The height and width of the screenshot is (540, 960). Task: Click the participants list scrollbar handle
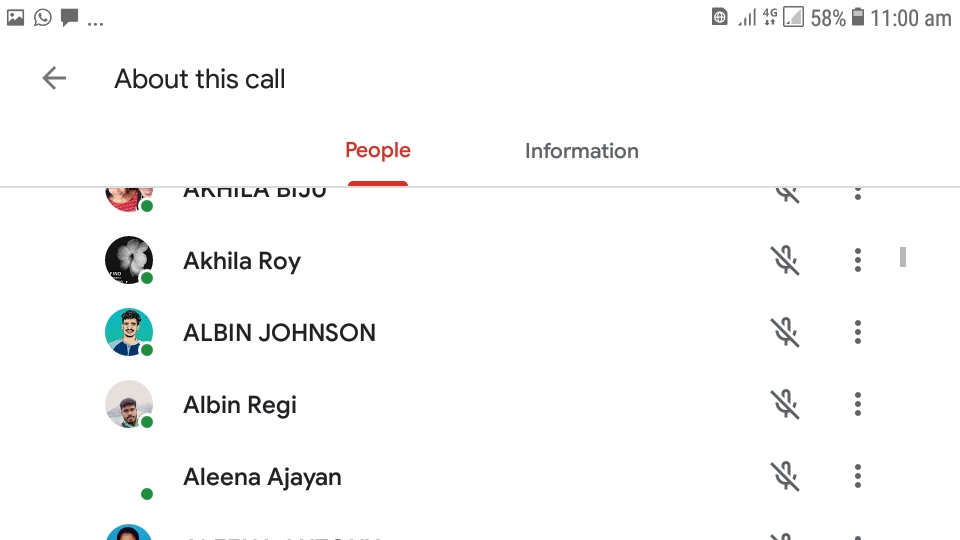click(903, 257)
